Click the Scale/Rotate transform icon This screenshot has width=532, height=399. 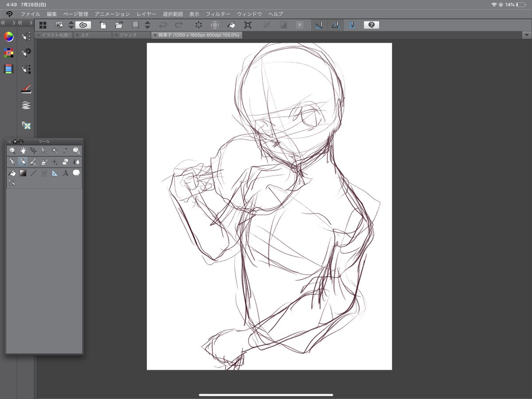(247, 25)
